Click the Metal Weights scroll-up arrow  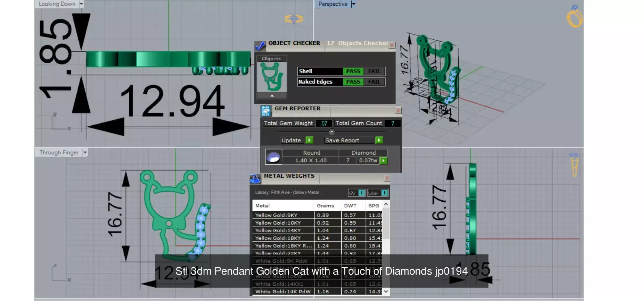pos(386,204)
